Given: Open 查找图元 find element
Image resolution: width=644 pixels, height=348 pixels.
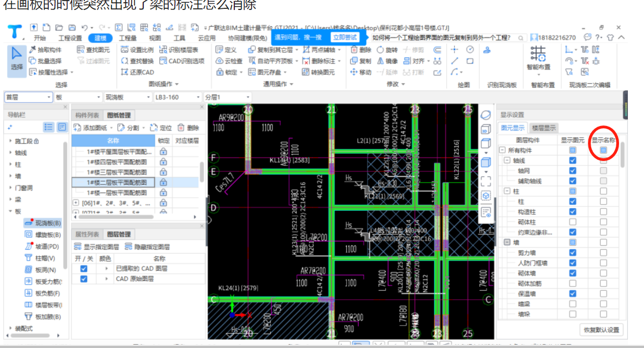Looking at the screenshot, I should tap(93, 49).
